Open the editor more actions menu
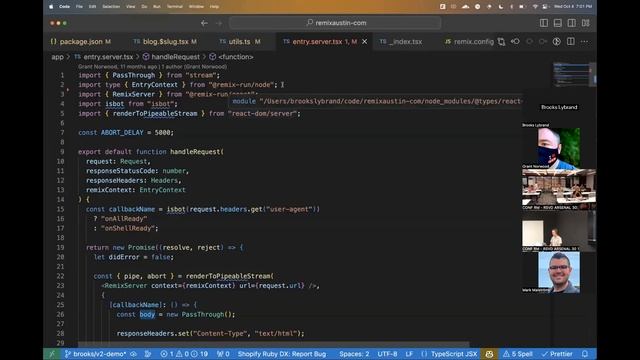 point(584,42)
